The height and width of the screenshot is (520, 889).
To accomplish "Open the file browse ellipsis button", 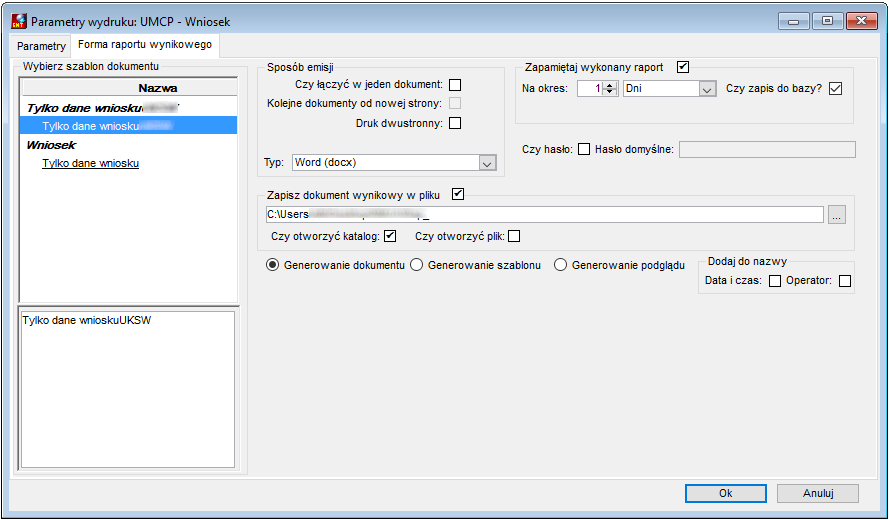I will 837,215.
